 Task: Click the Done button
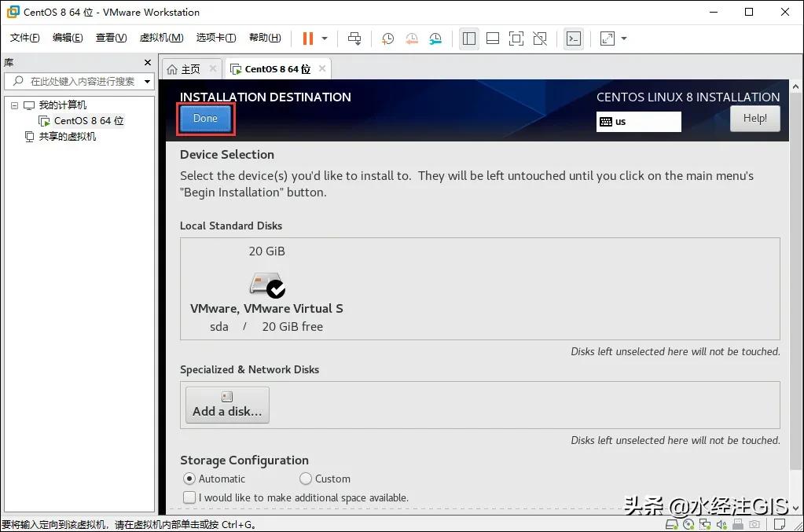click(204, 118)
